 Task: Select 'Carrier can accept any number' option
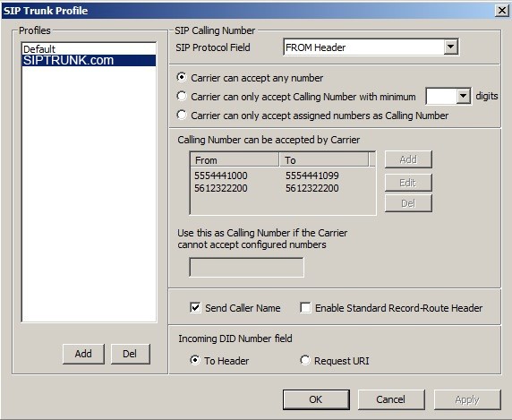point(182,77)
